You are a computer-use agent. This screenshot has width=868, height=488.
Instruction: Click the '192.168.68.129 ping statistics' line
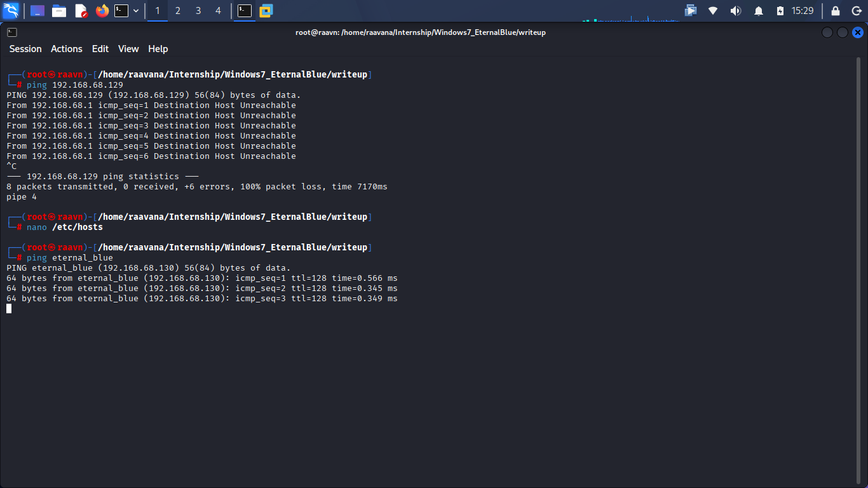tap(103, 177)
